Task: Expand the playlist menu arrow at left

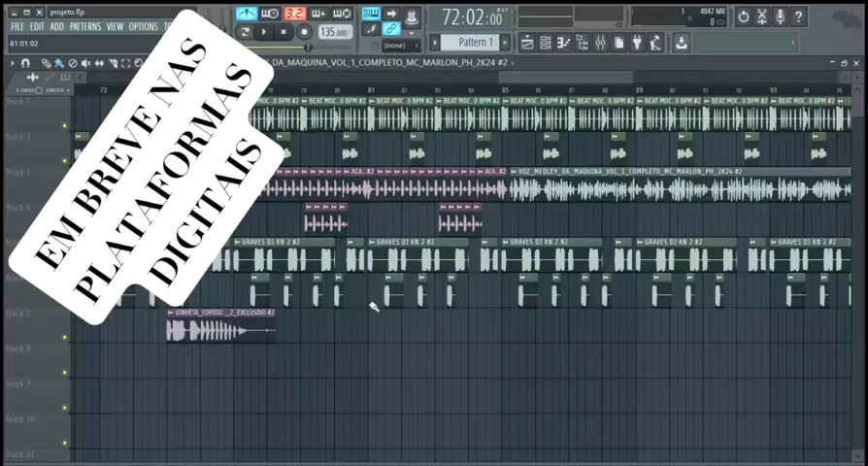Action: 12,63
